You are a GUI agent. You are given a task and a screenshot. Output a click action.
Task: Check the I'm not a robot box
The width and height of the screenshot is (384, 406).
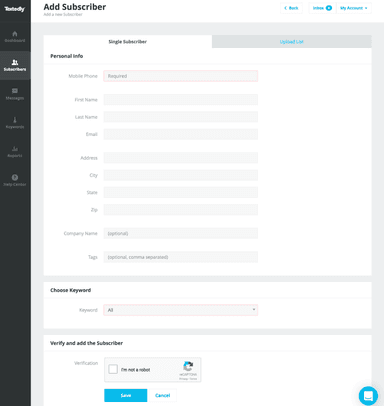click(x=113, y=369)
